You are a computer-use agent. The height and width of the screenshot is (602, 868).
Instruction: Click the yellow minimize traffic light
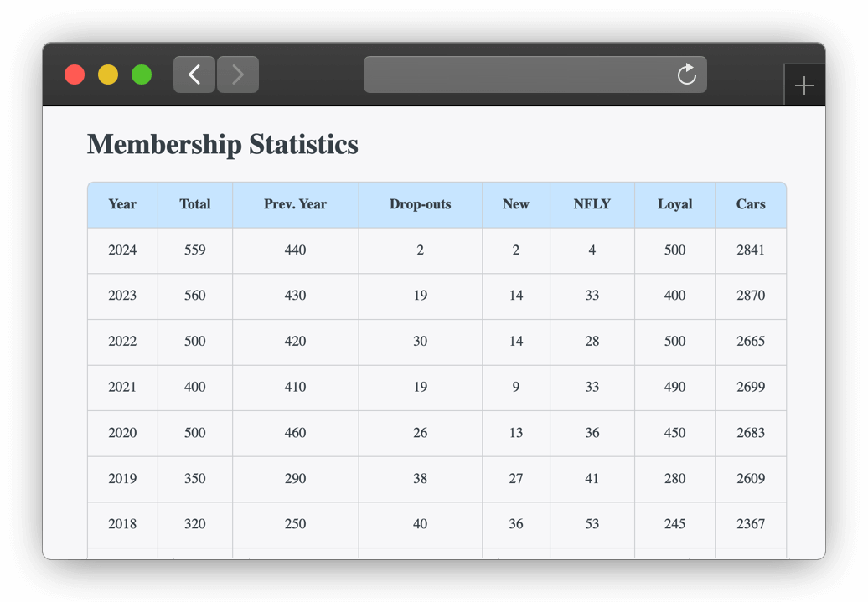107,75
